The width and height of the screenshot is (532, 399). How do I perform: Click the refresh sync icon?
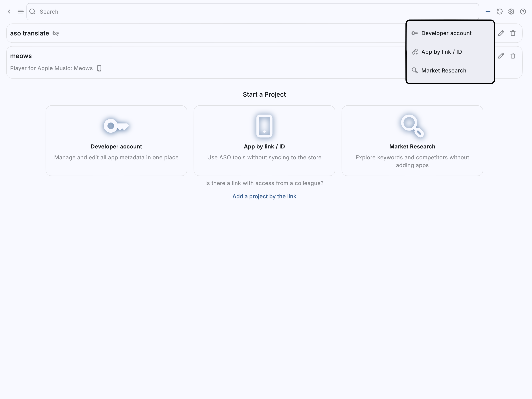pos(499,11)
